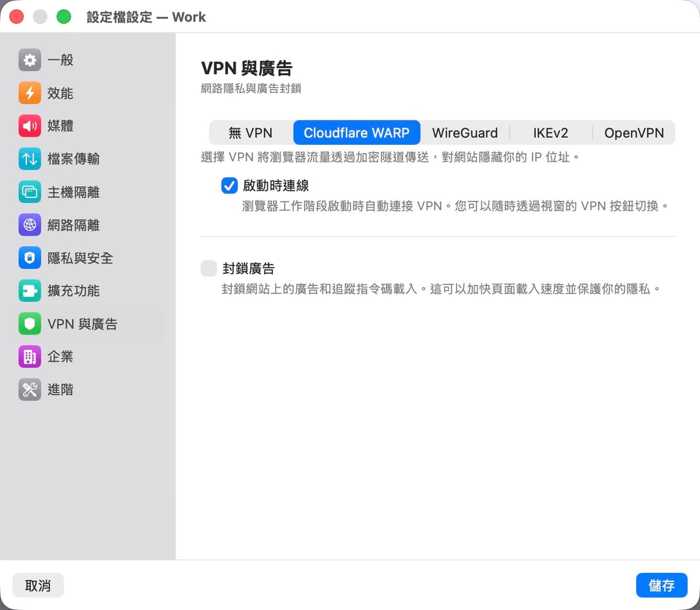Go to 效能 settings section
This screenshot has height=610, width=700.
(x=87, y=93)
